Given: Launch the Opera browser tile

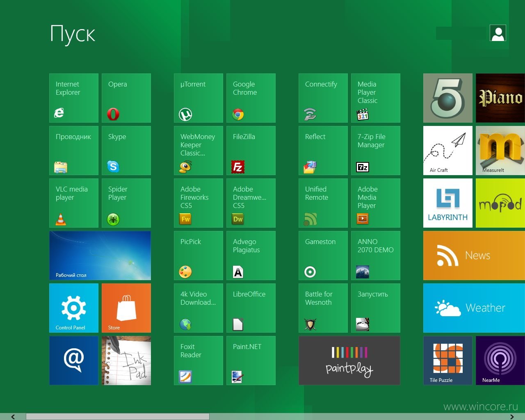Looking at the screenshot, I should pos(126,98).
